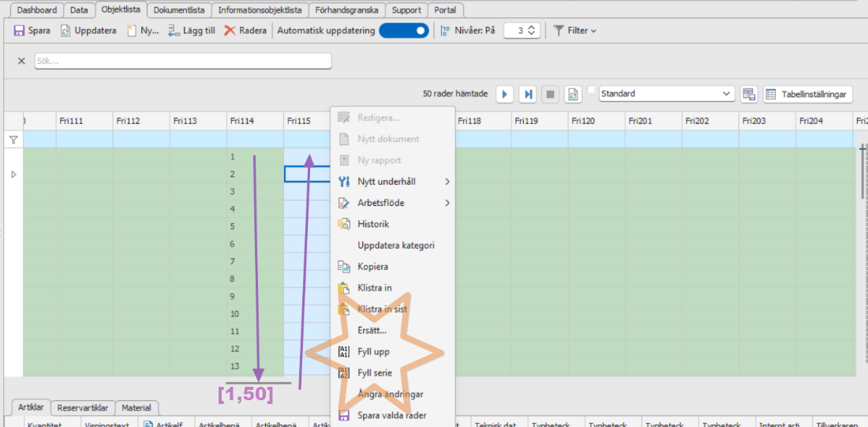This screenshot has height=427, width=868.
Task: Toggle Automatisk uppdatering switch off
Action: click(403, 31)
